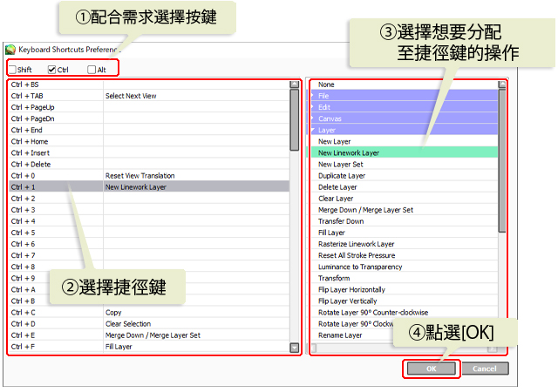Collapse the Layer category in action list
Screen dimensions: 558x392
tap(314, 130)
